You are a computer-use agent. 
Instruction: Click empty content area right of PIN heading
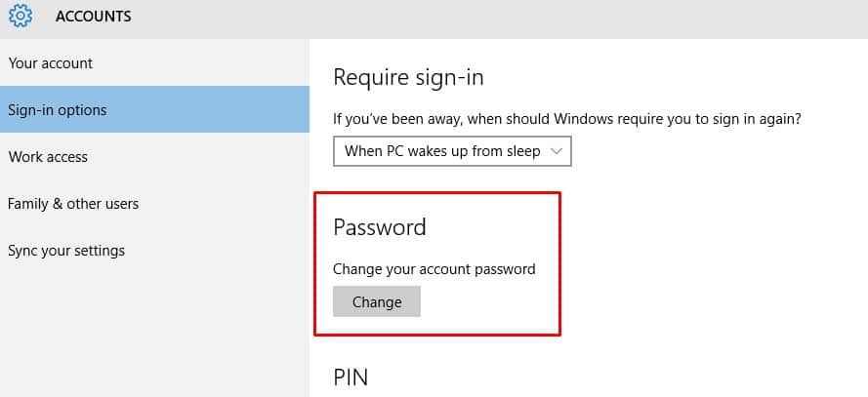586,376
